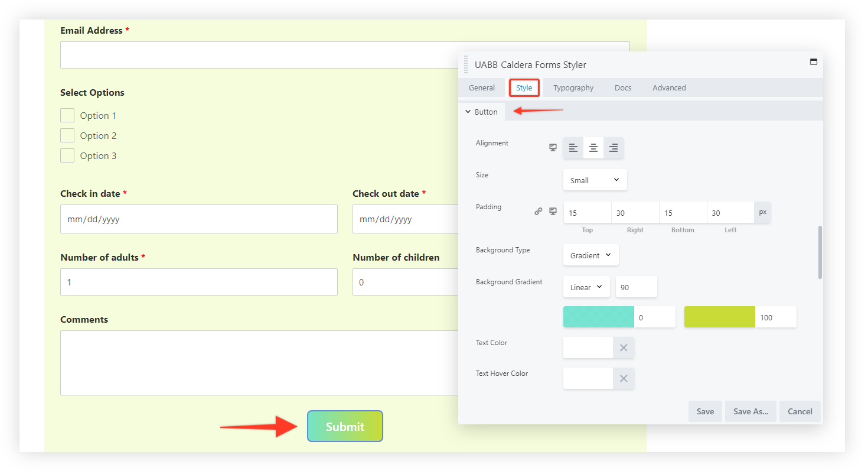868x474 pixels.
Task: Clear the Text Color value
Action: pyautogui.click(x=624, y=348)
